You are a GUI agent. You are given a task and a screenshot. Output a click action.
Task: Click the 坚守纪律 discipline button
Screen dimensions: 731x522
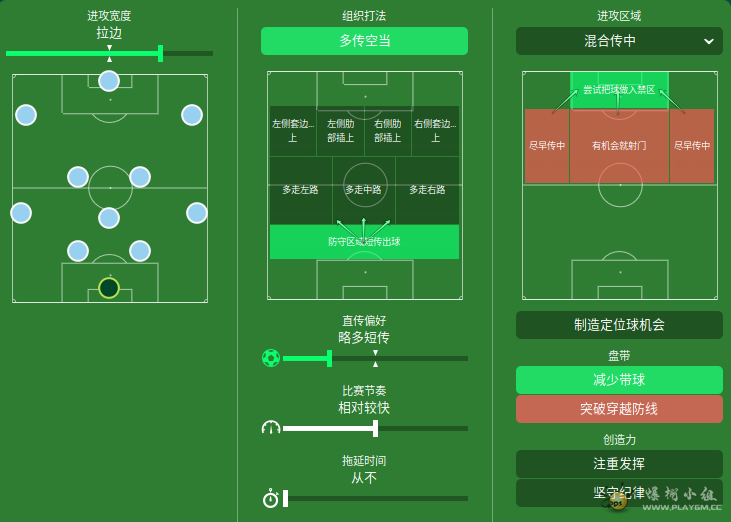click(x=619, y=493)
